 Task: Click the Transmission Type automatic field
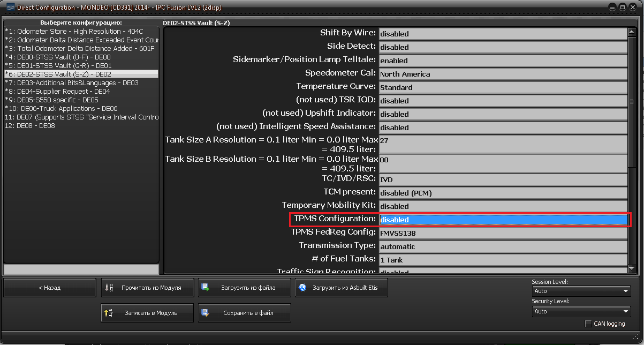click(x=503, y=246)
